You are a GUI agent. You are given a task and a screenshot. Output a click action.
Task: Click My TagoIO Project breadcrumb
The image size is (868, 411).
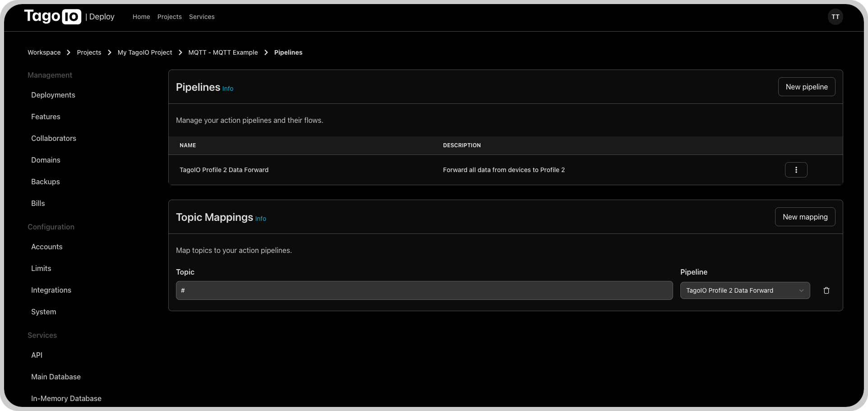pyautogui.click(x=145, y=52)
